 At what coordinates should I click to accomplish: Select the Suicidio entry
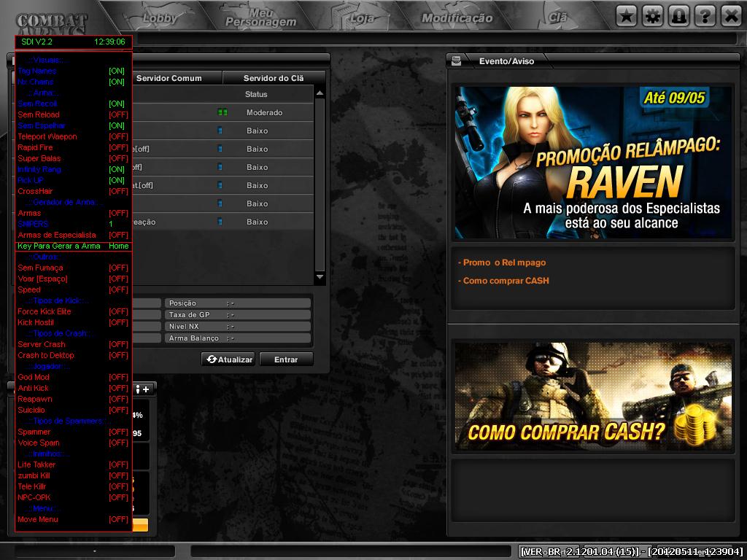[x=72, y=410]
